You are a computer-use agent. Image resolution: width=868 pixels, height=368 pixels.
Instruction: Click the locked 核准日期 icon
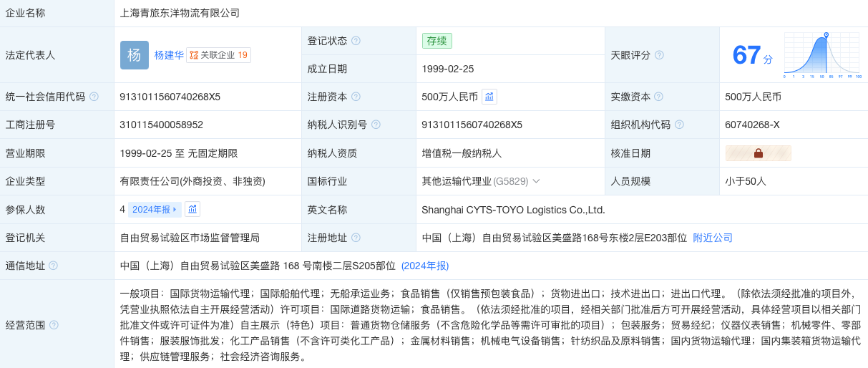(759, 153)
